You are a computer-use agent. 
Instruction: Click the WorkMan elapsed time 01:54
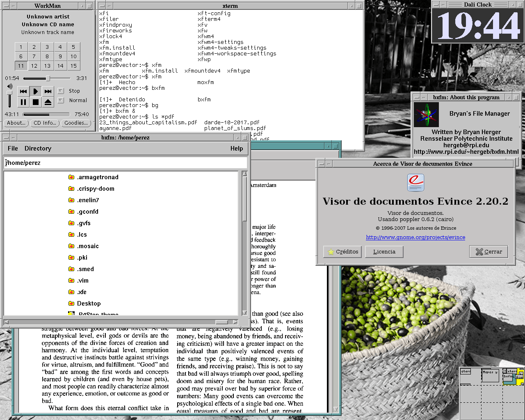pos(12,78)
